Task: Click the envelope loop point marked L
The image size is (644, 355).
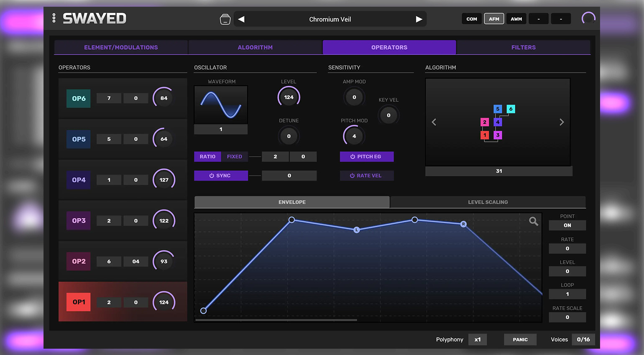Action: point(356,230)
